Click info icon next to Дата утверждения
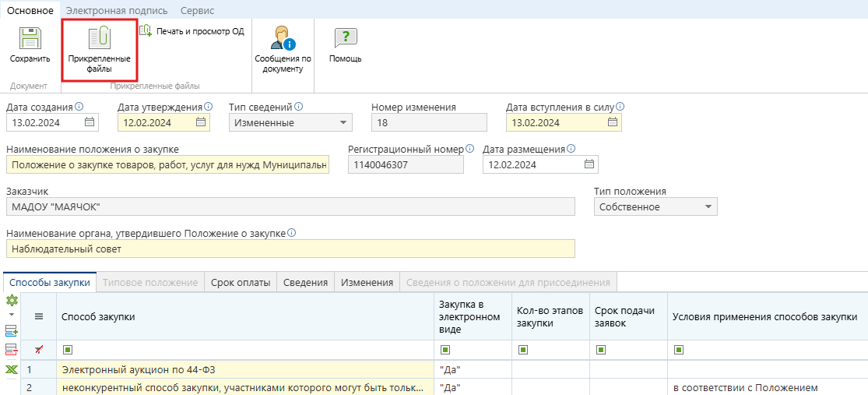The width and height of the screenshot is (868, 395). click(x=208, y=107)
